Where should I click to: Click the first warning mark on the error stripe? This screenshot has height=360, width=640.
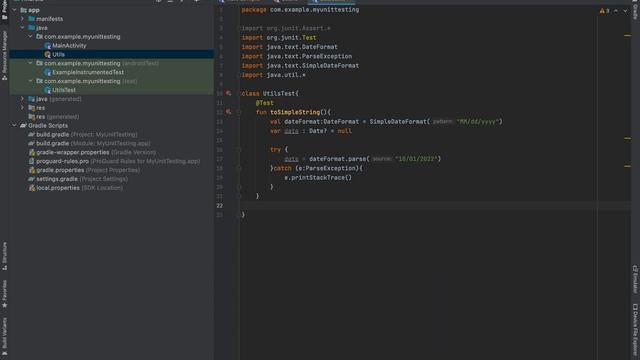[x=627, y=36]
